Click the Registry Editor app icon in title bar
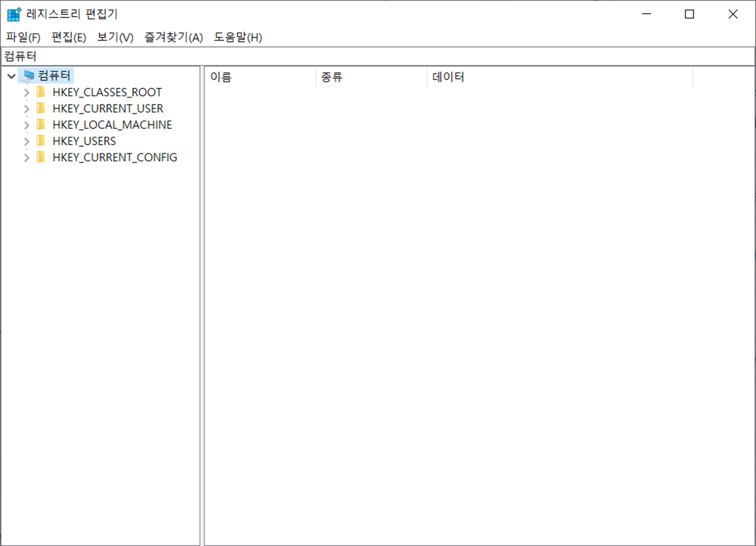Screen dimensions: 756x546 click(x=14, y=14)
